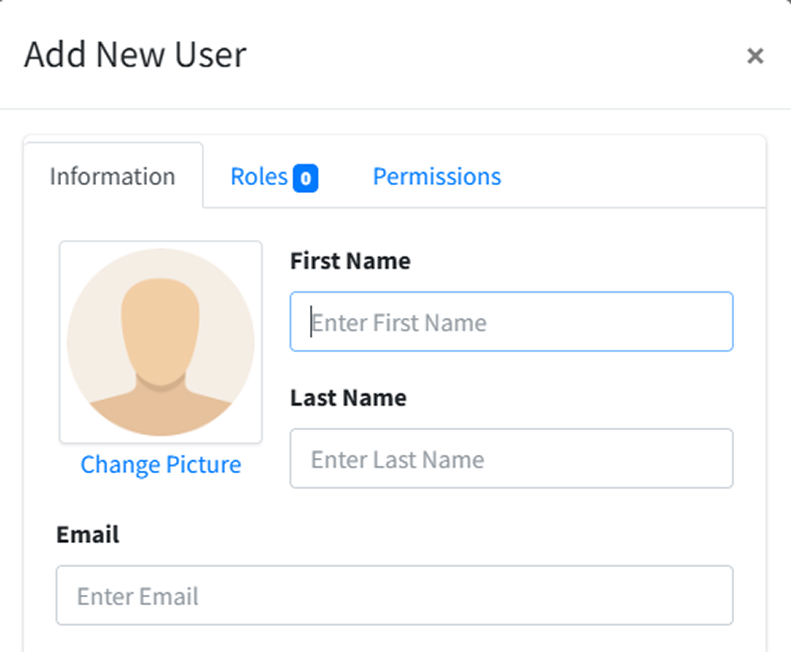Select the profile picture thumbnail frame
791x652 pixels.
[160, 342]
